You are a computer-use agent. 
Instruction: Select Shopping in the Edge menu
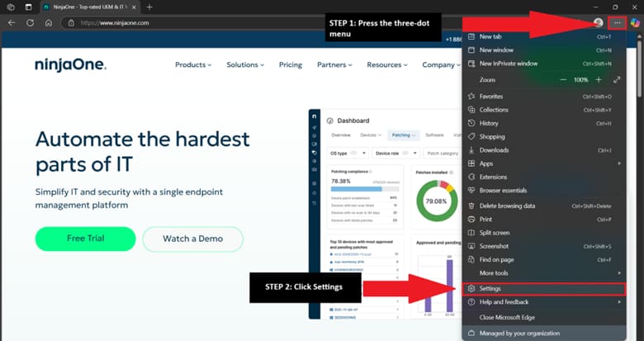coord(544,137)
